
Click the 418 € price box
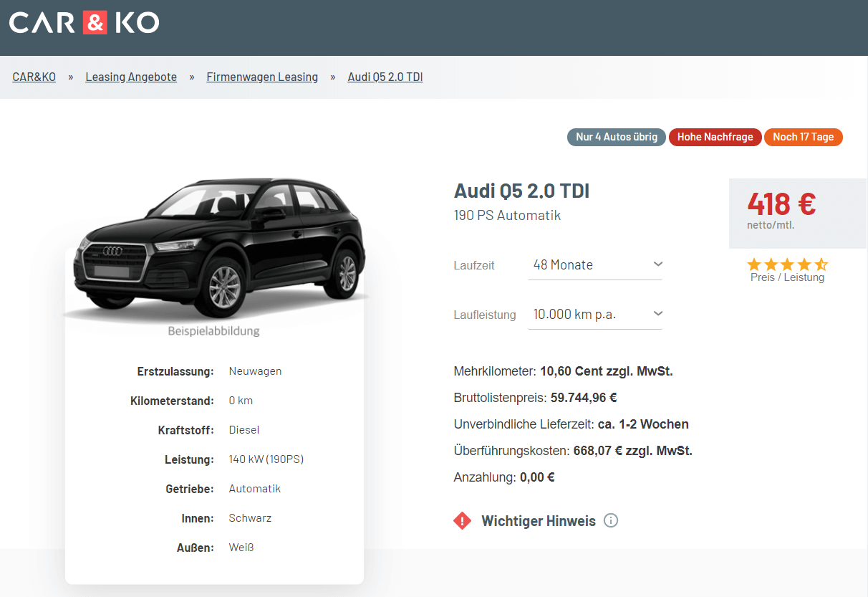(x=798, y=213)
